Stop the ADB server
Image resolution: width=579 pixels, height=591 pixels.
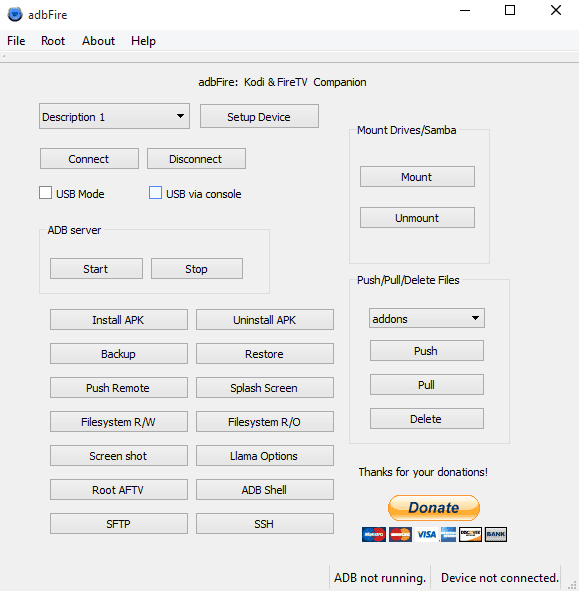[x=197, y=269]
